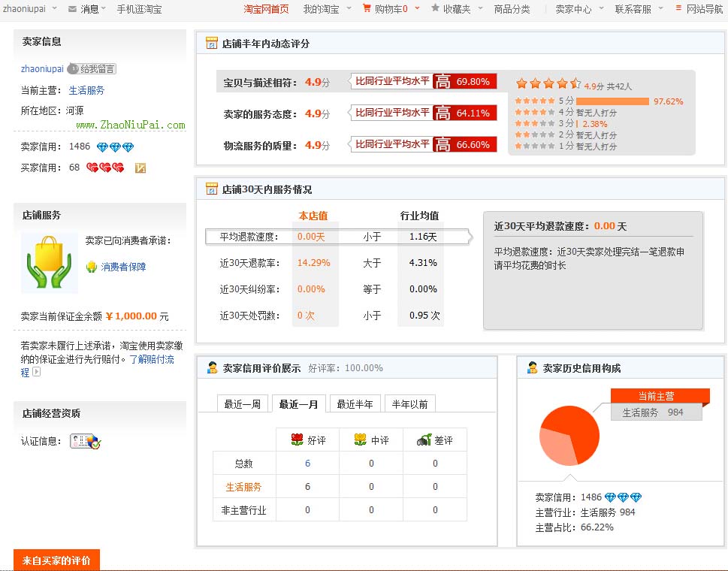The width and height of the screenshot is (728, 571).
Task: Click the overall 4.9 star rating icons
Action: (548, 83)
